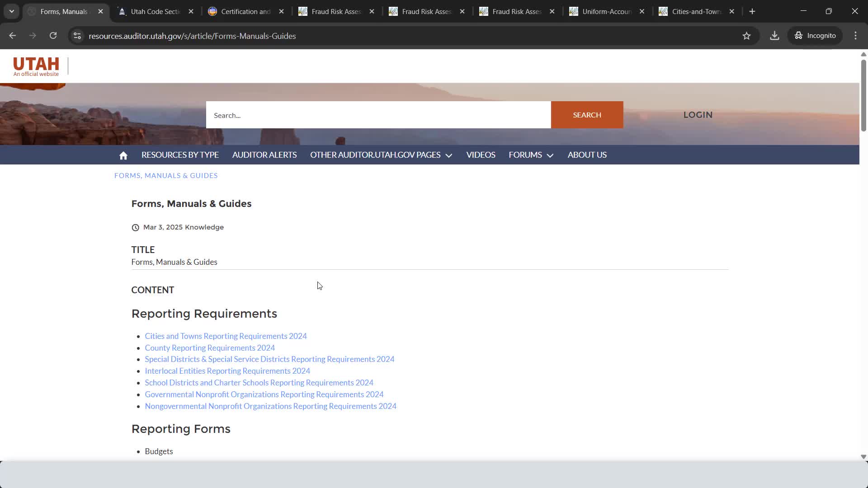Image resolution: width=868 pixels, height=488 pixels.
Task: Expand the OTHER AUDITOR.UTAH.GOV PAGES dropdown
Action: pos(449,155)
